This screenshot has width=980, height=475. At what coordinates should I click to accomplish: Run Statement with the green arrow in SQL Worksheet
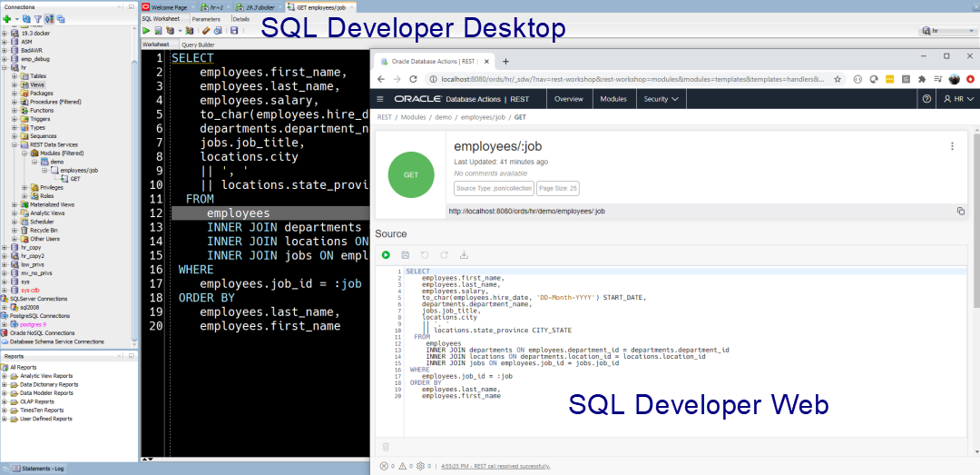(146, 30)
